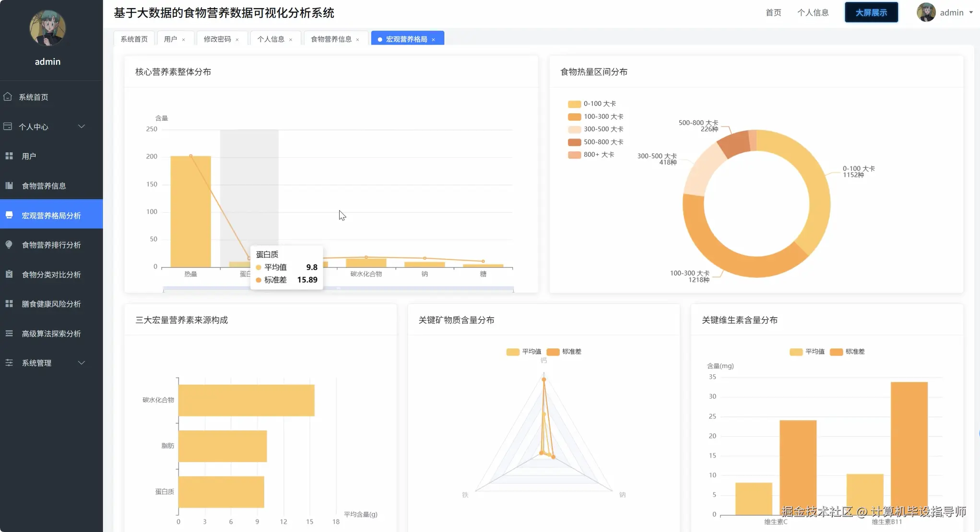Select 宏观营养格局分析 in the sidebar
The width and height of the screenshot is (980, 532).
coord(51,215)
